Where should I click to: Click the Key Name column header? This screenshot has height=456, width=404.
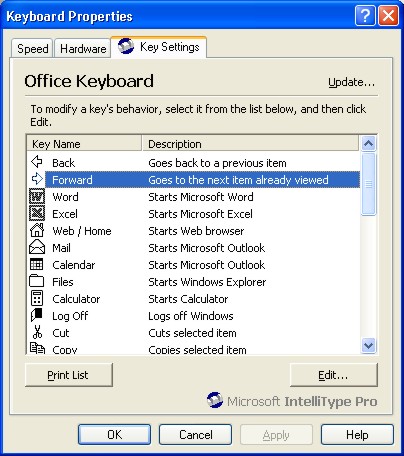84,144
